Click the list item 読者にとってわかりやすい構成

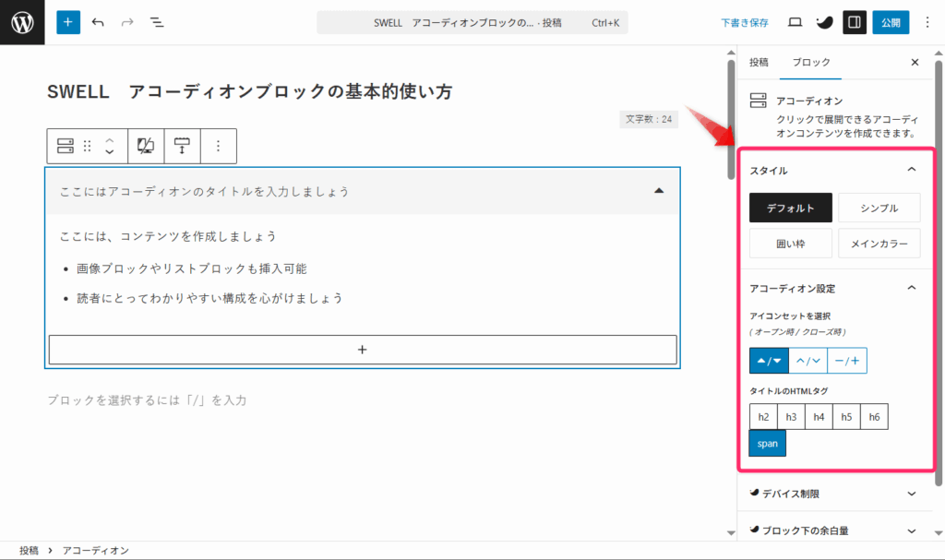click(209, 298)
